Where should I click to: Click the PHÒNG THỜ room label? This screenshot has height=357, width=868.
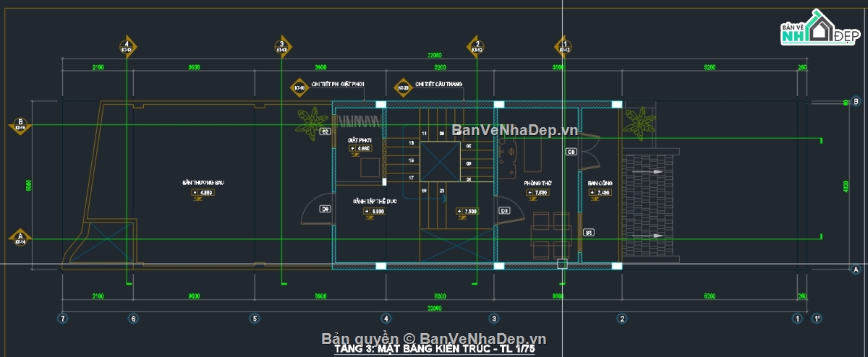538,184
